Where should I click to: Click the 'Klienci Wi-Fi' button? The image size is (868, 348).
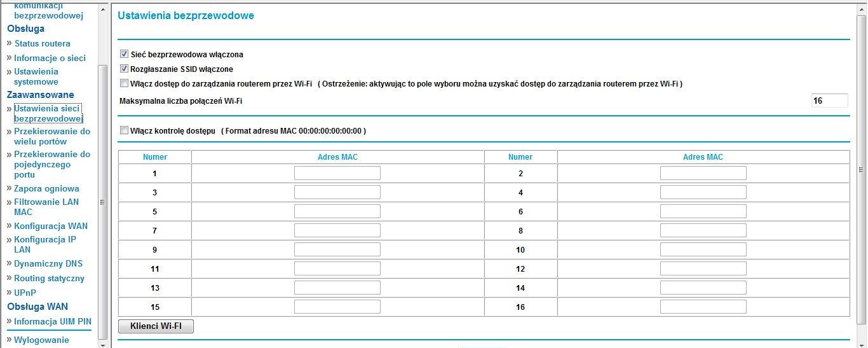[x=156, y=326]
